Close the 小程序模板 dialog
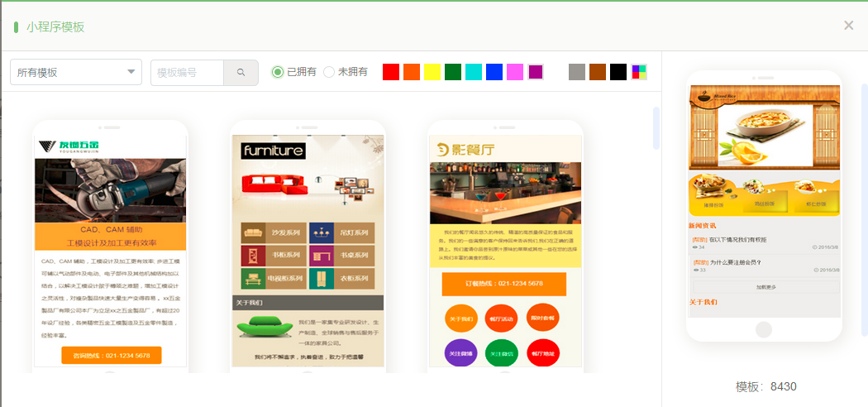This screenshot has width=868, height=407. click(848, 26)
